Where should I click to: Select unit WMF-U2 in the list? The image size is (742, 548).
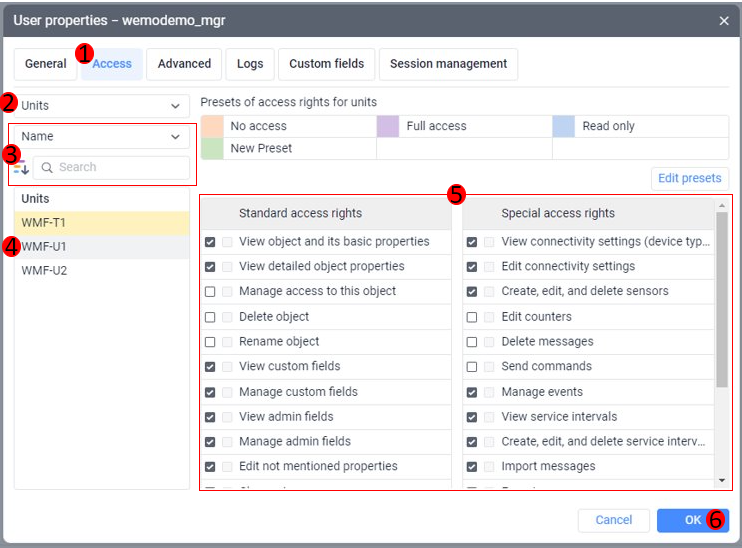102,271
